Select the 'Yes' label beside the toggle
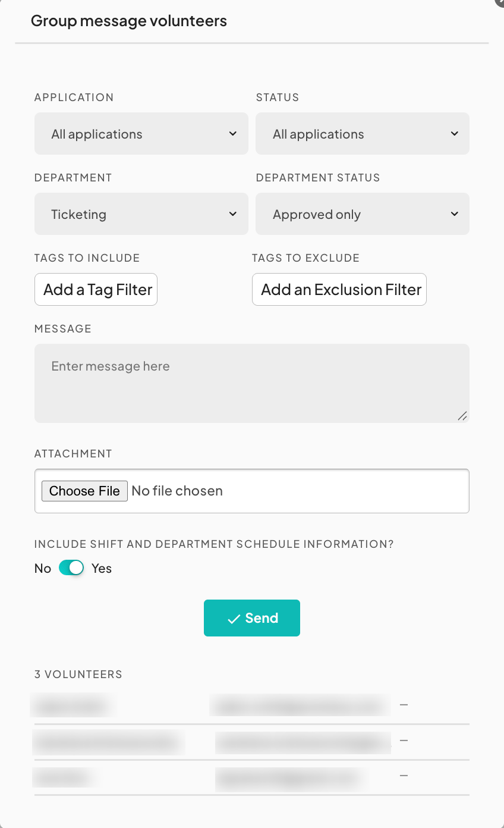This screenshot has width=504, height=828. (102, 569)
